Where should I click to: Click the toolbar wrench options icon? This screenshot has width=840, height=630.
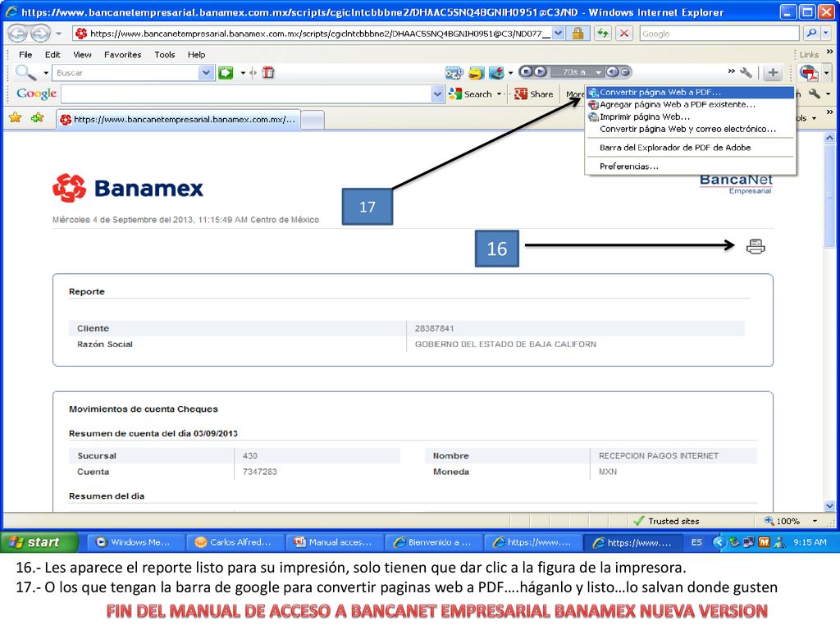pyautogui.click(x=746, y=72)
